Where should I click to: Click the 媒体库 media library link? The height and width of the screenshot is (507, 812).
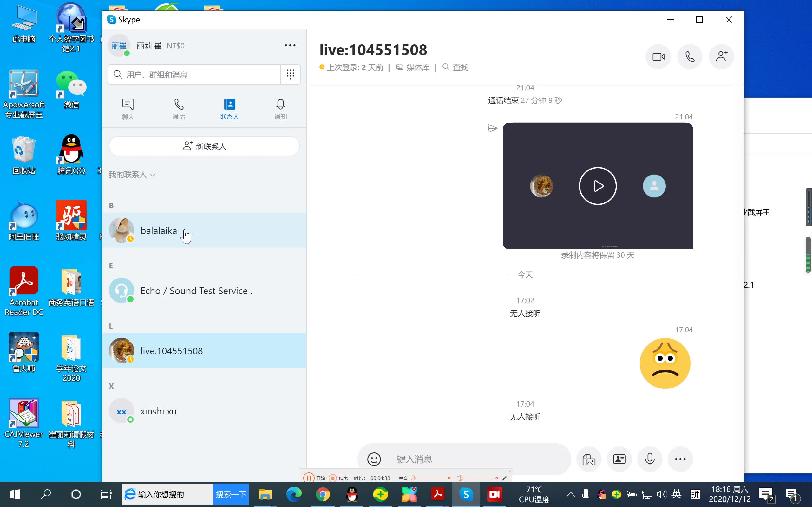[413, 67]
